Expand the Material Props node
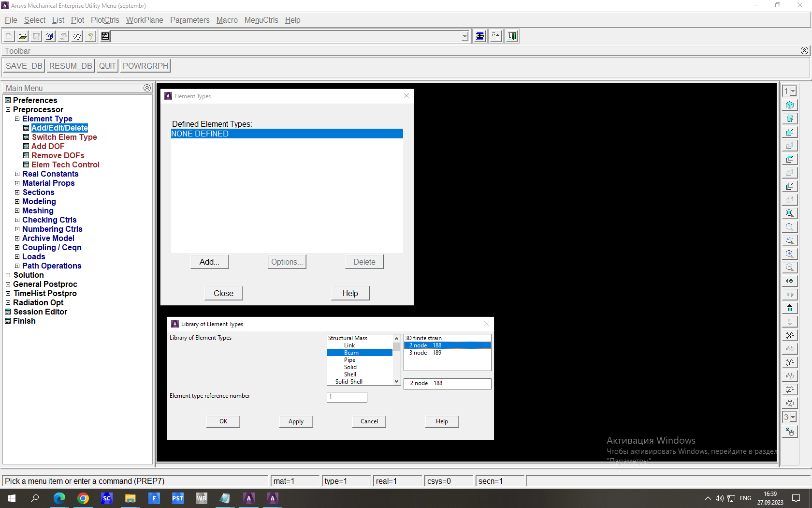The height and width of the screenshot is (508, 812). [17, 183]
